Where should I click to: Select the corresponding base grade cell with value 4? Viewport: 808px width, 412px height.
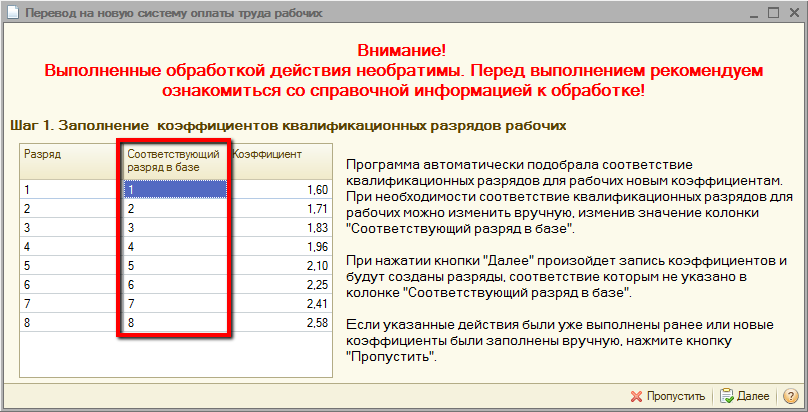(x=174, y=246)
